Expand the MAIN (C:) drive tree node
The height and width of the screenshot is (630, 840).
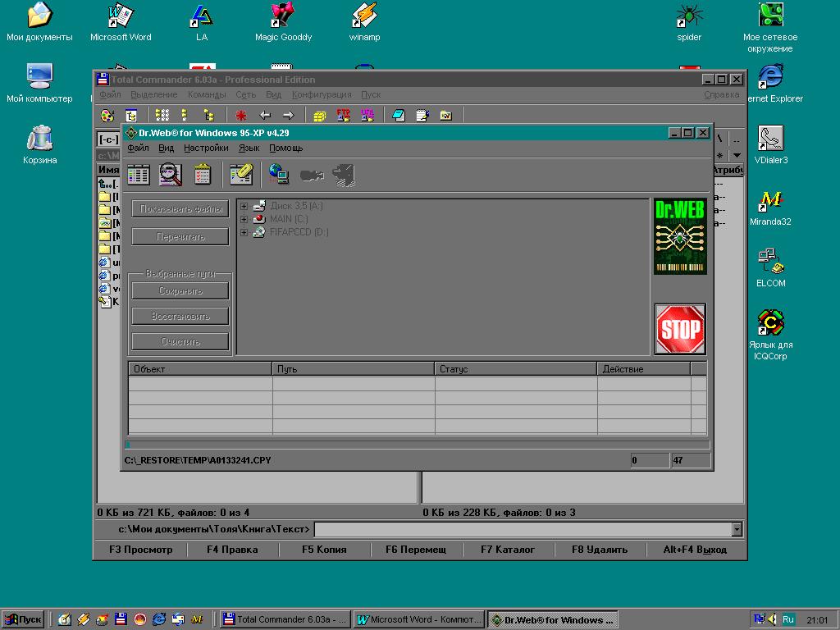click(x=244, y=219)
